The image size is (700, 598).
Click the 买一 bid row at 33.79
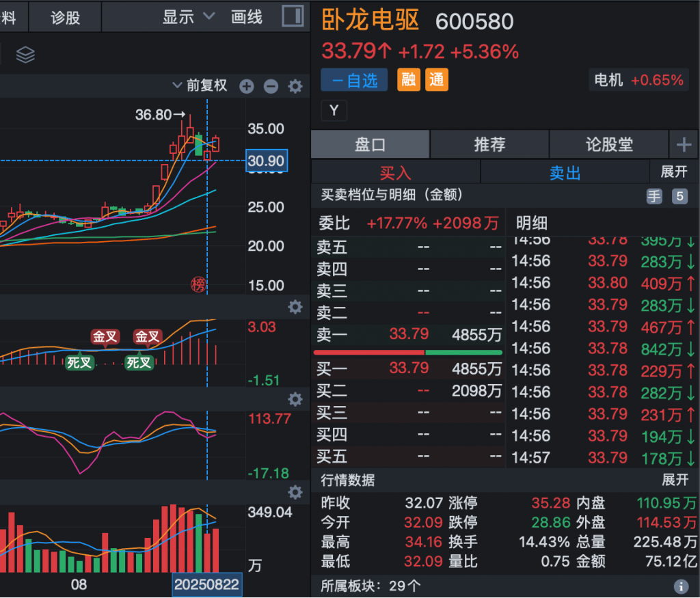pyautogui.click(x=409, y=368)
